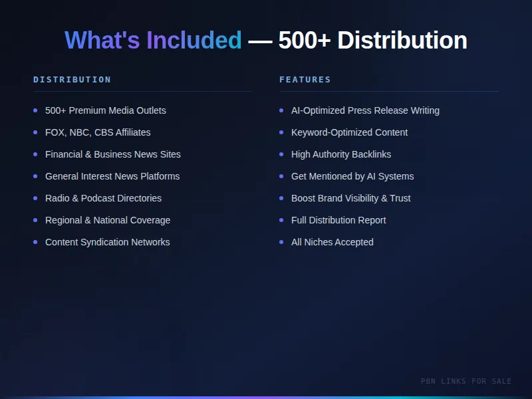Click bullet beside "Full Distribution Report"

pyautogui.click(x=281, y=220)
